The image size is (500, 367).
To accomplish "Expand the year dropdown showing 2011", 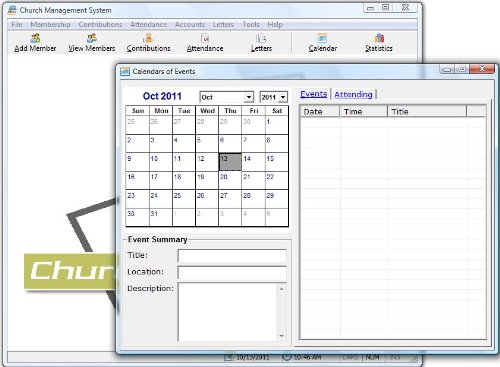I will (283, 97).
